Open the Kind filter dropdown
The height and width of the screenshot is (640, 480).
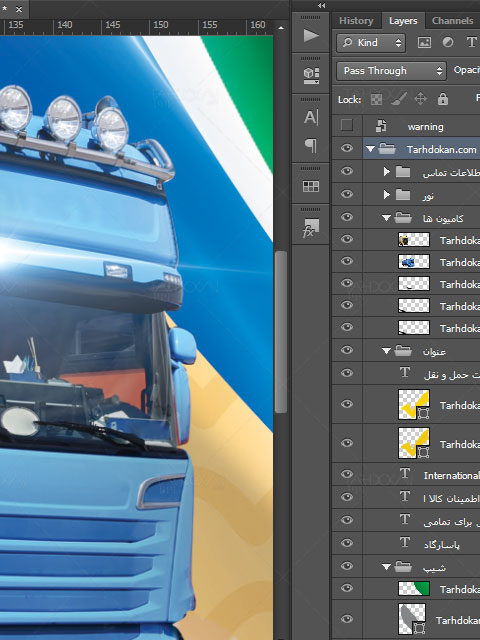coord(371,43)
